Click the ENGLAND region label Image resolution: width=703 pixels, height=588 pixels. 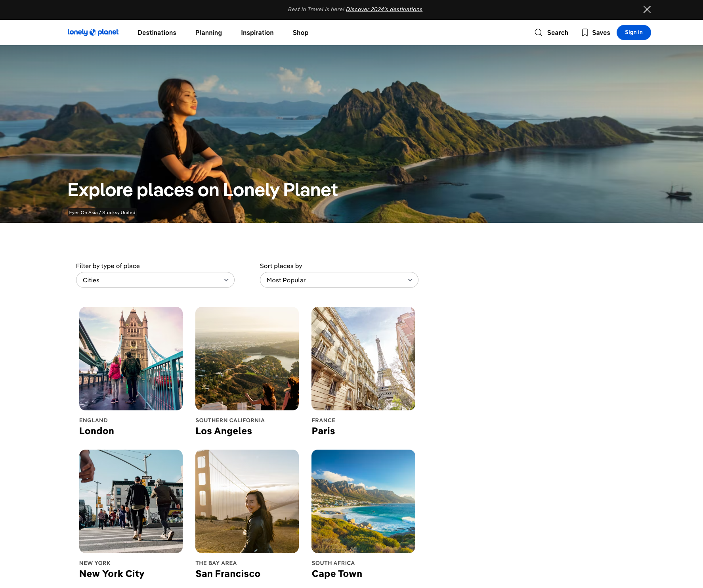click(94, 420)
